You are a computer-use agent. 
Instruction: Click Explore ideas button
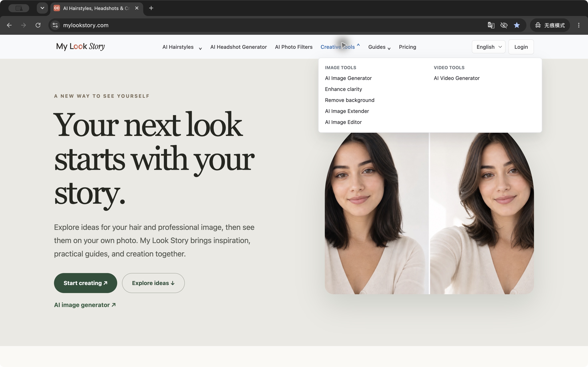[x=153, y=283]
